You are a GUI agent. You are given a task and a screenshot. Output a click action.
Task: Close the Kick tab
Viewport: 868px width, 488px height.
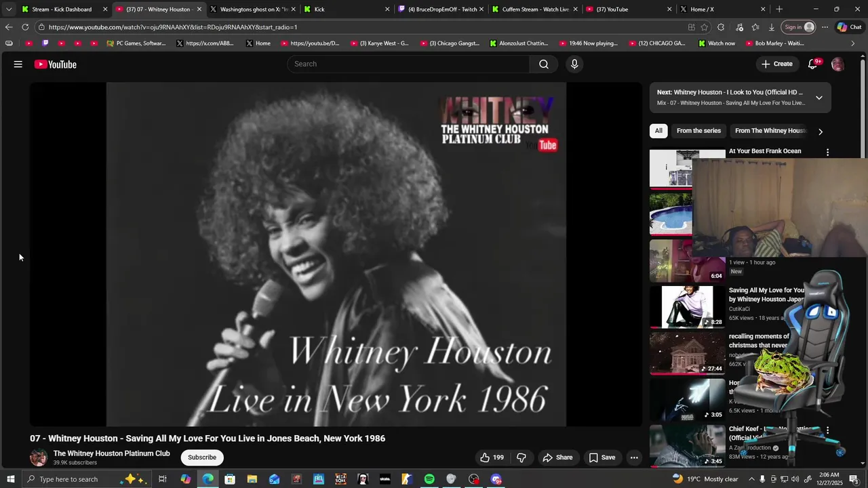click(387, 9)
